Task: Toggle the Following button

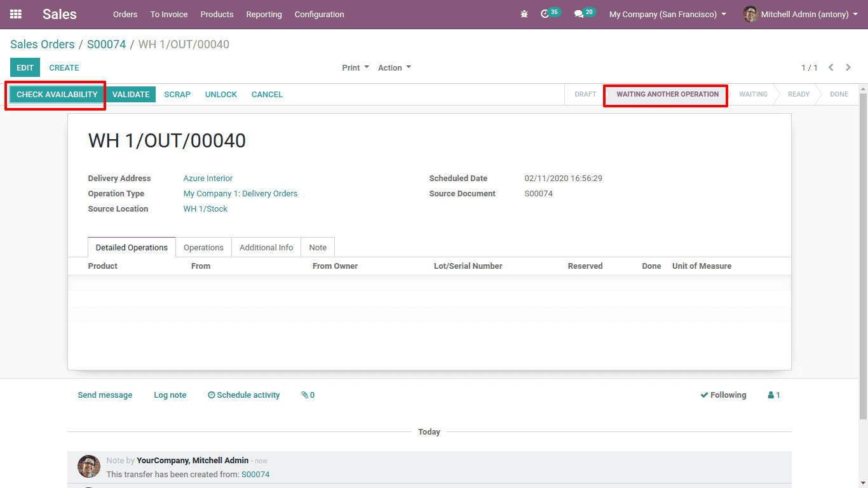Action: click(x=723, y=395)
